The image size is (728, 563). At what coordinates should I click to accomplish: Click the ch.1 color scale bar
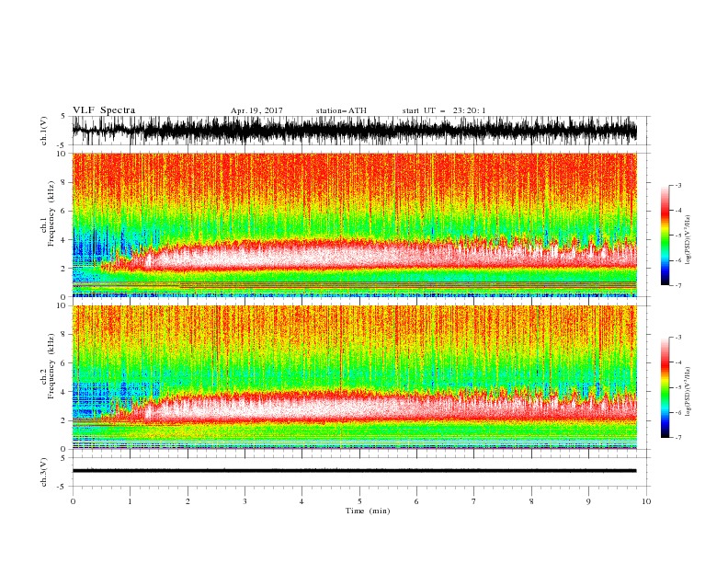[x=665, y=236]
